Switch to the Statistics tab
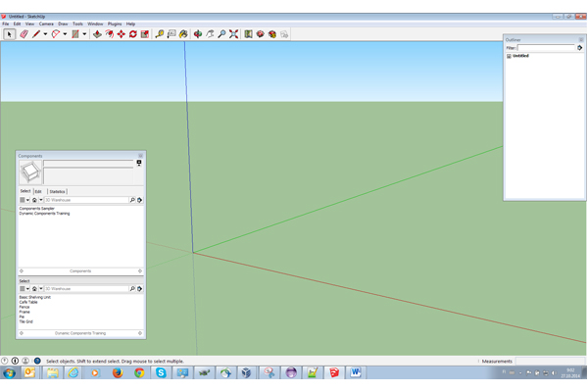This screenshot has height=392, width=588. 57,192
